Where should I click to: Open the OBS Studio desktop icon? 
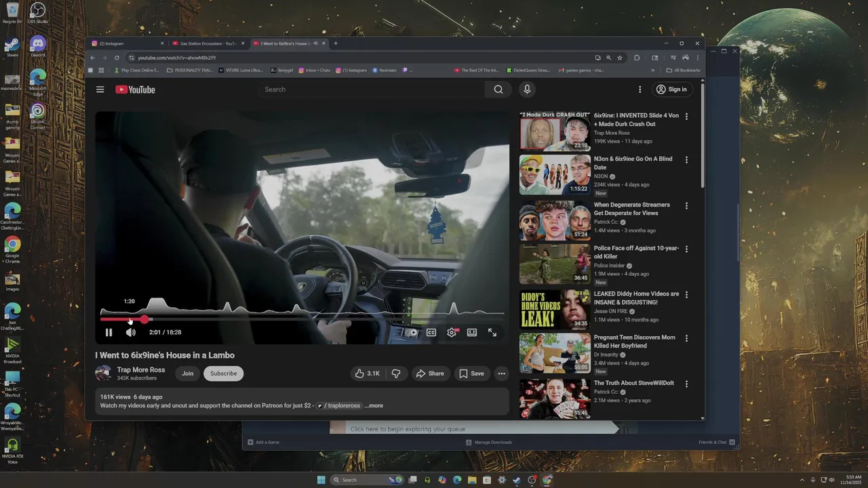click(x=38, y=14)
